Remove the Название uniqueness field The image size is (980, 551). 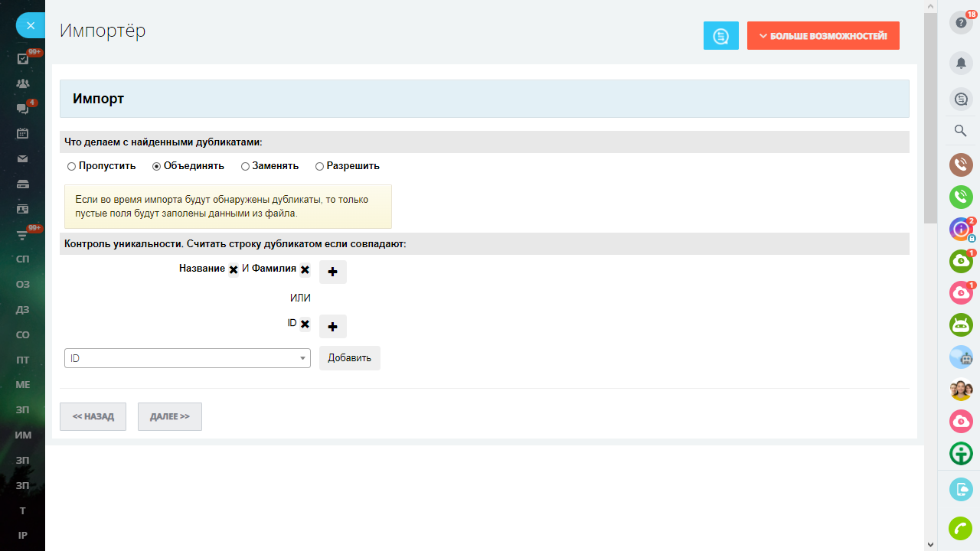[234, 269]
